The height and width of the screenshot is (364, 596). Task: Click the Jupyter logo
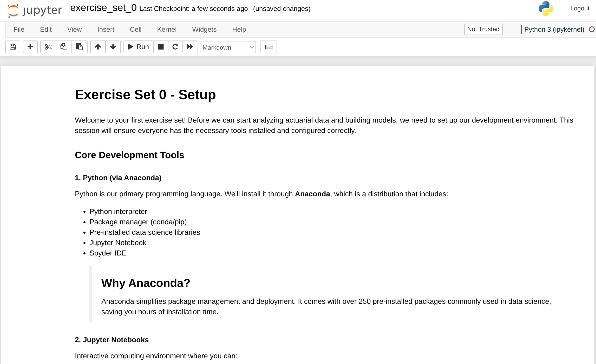tap(35, 10)
